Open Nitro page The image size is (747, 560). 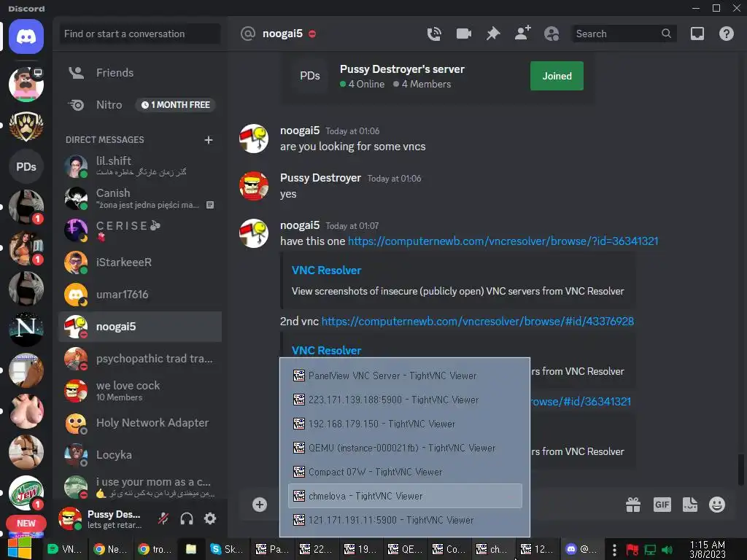[x=140, y=105]
